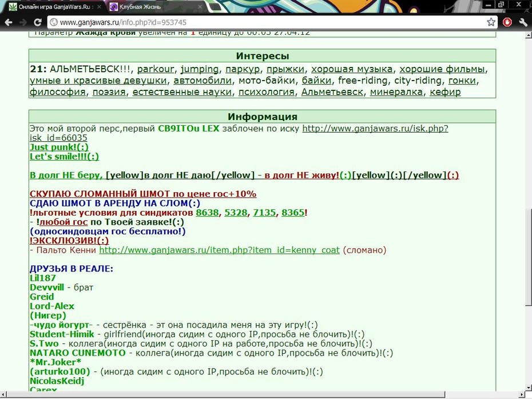Click the GanjaWars tab leaf favicon
This screenshot has width=532, height=399.
[x=13, y=6]
